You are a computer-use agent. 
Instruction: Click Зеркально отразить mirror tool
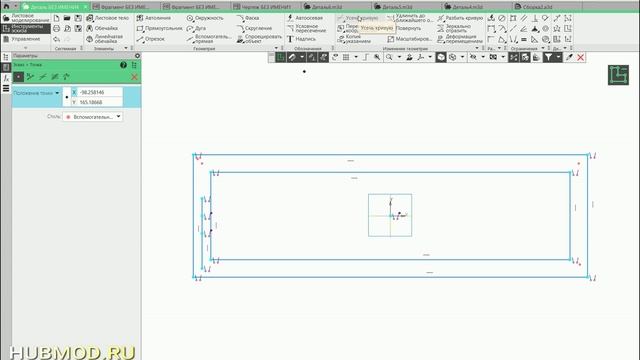[x=454, y=28]
